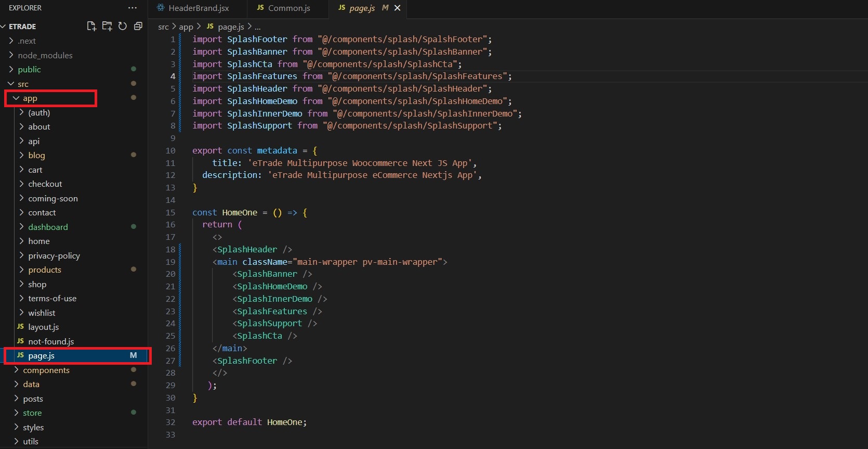Click the New File icon in Explorer
The height and width of the screenshot is (449, 868).
pyautogui.click(x=91, y=26)
